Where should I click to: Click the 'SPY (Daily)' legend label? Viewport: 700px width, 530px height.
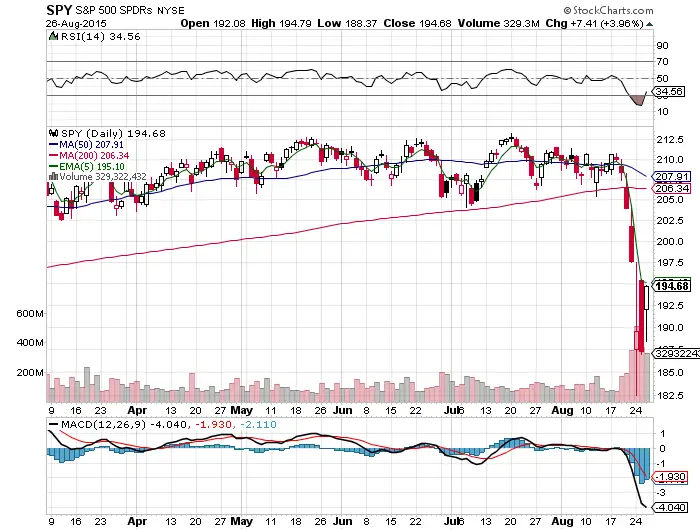pos(92,133)
